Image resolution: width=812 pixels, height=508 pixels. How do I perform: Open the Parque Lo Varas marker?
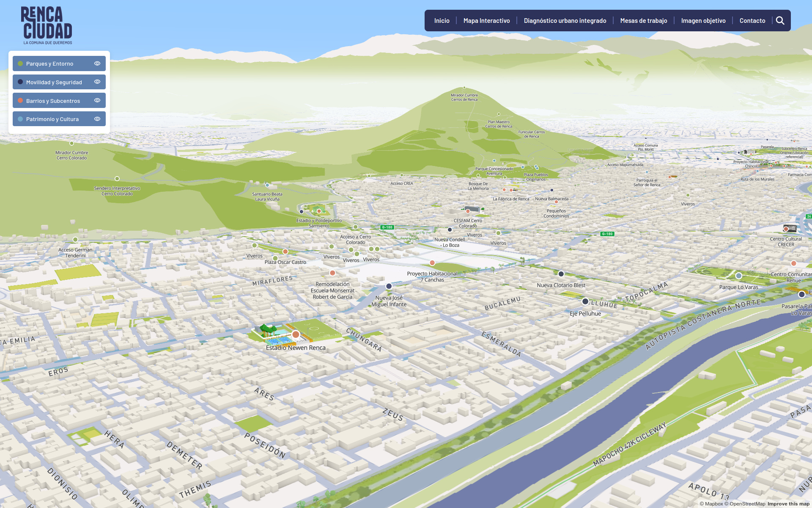[739, 276]
